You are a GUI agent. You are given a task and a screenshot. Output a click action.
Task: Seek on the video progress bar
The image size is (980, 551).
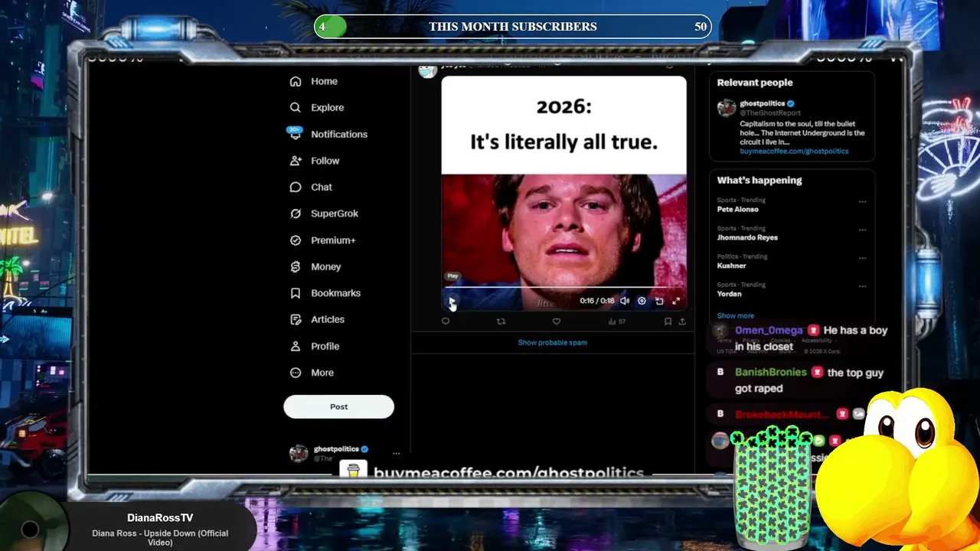pyautogui.click(x=563, y=288)
